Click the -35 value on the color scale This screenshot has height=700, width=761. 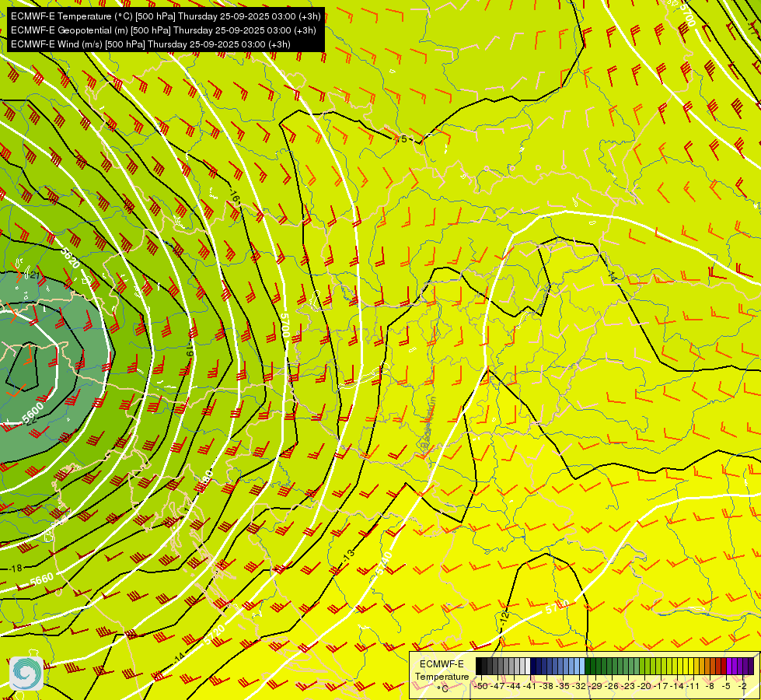pos(563,687)
